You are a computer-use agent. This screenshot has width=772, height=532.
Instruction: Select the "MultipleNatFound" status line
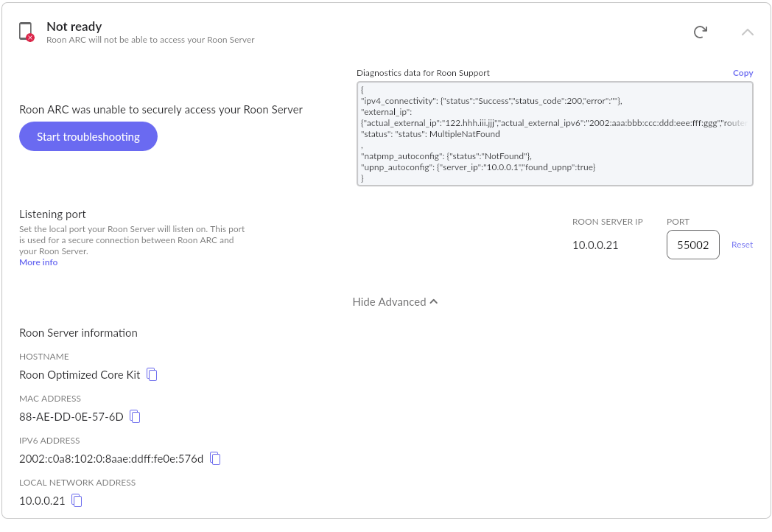coord(430,134)
